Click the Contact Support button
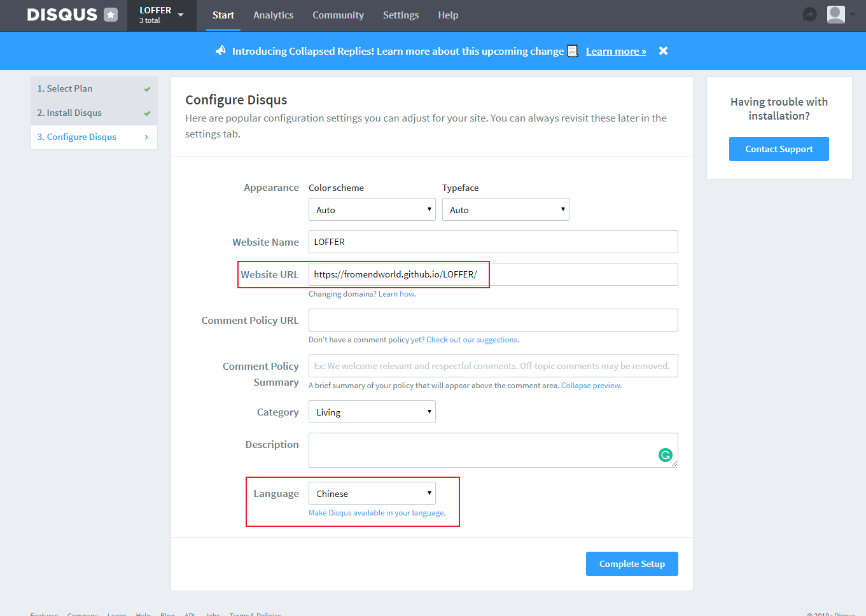 [x=779, y=149]
